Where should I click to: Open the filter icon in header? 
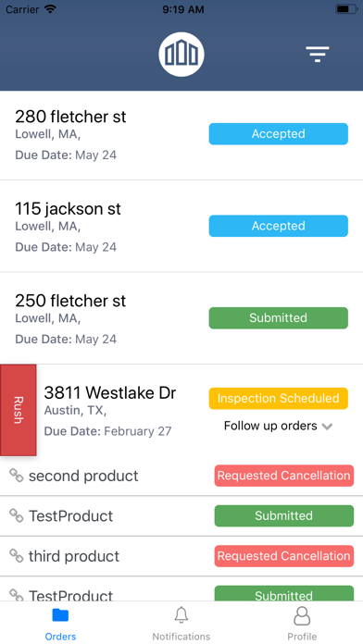point(317,55)
